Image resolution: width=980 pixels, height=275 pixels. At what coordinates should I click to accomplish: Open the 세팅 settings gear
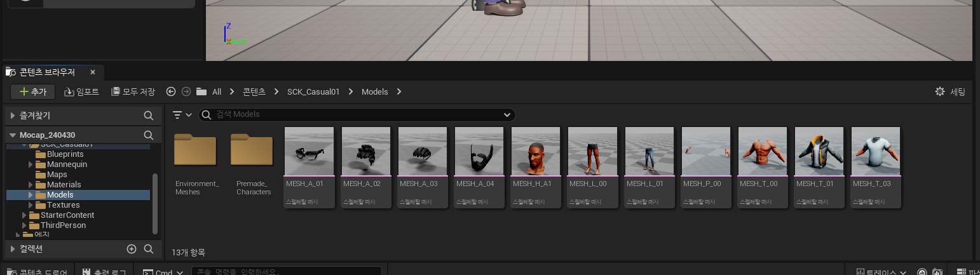coord(950,92)
